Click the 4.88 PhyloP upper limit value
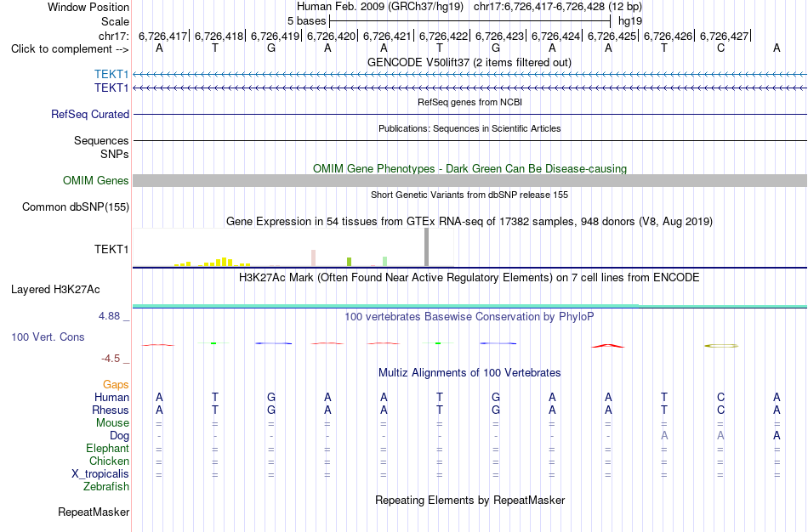Viewport: 808px width, 532px height. (109, 315)
